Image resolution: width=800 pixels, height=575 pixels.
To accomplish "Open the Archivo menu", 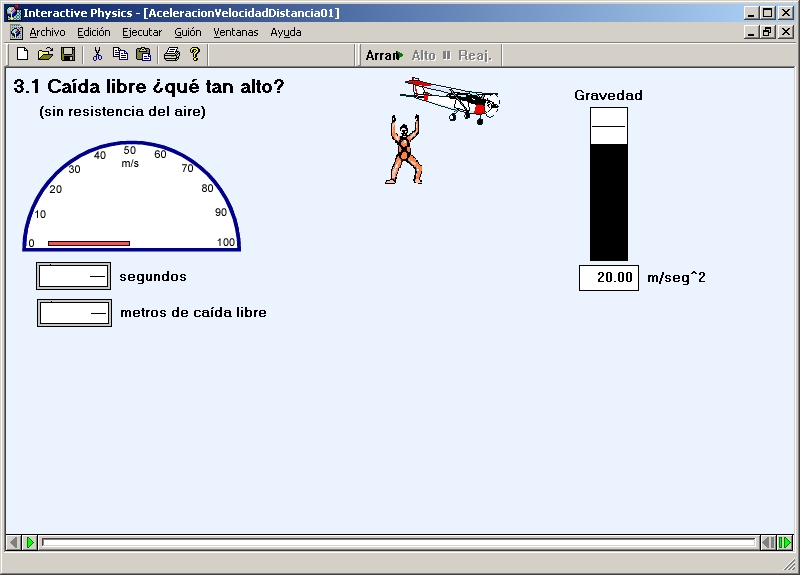I will (x=47, y=32).
